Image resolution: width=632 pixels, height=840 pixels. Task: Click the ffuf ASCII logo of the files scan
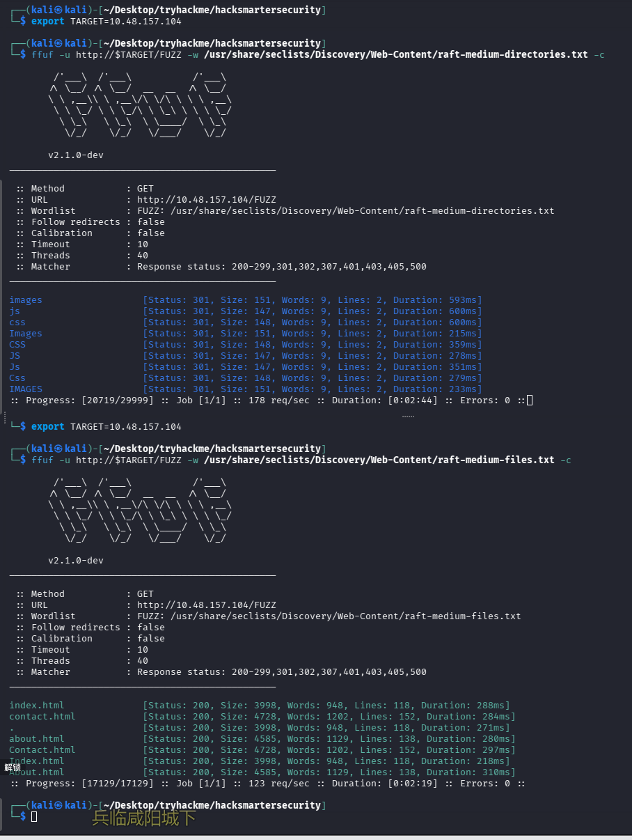[x=139, y=511]
